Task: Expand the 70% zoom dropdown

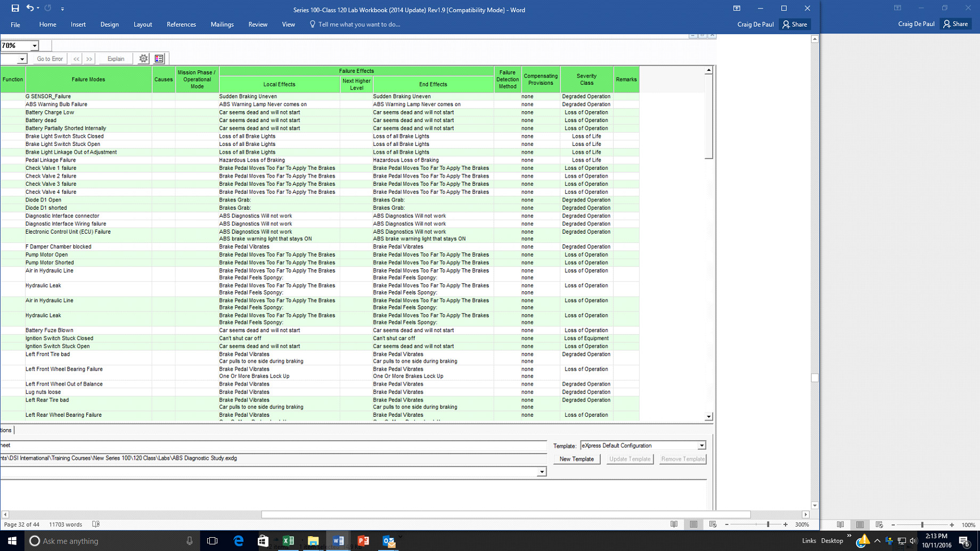Action: pos(34,46)
